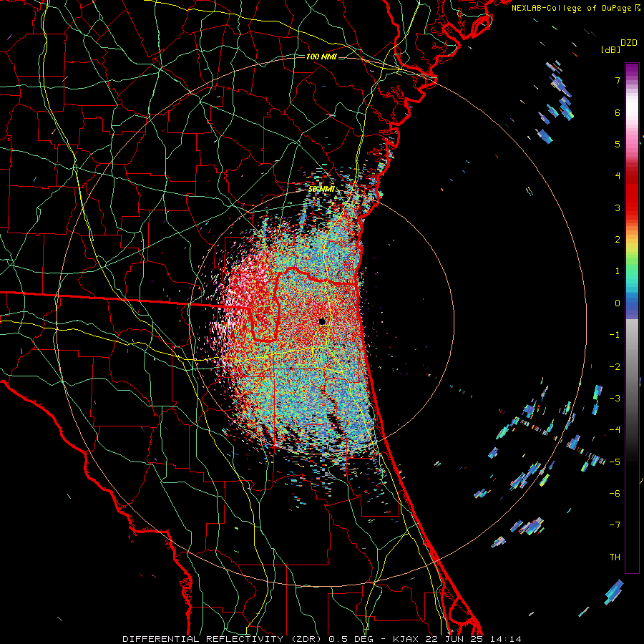Click the color scale value 2
The image size is (644, 644).
pyautogui.click(x=618, y=240)
